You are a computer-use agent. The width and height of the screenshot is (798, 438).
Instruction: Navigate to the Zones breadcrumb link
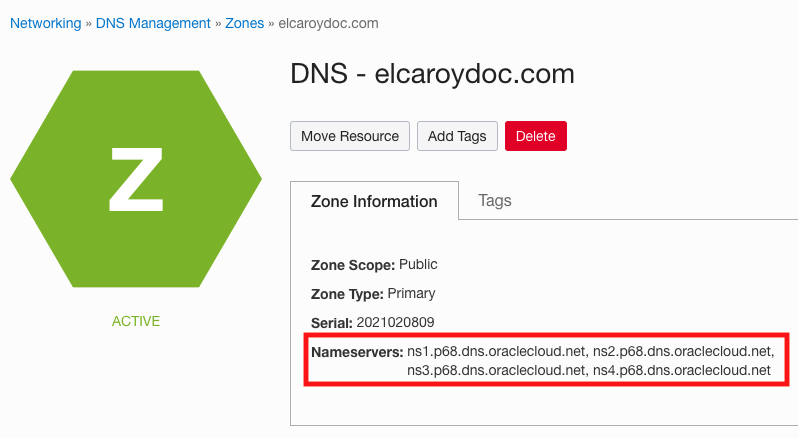click(245, 23)
